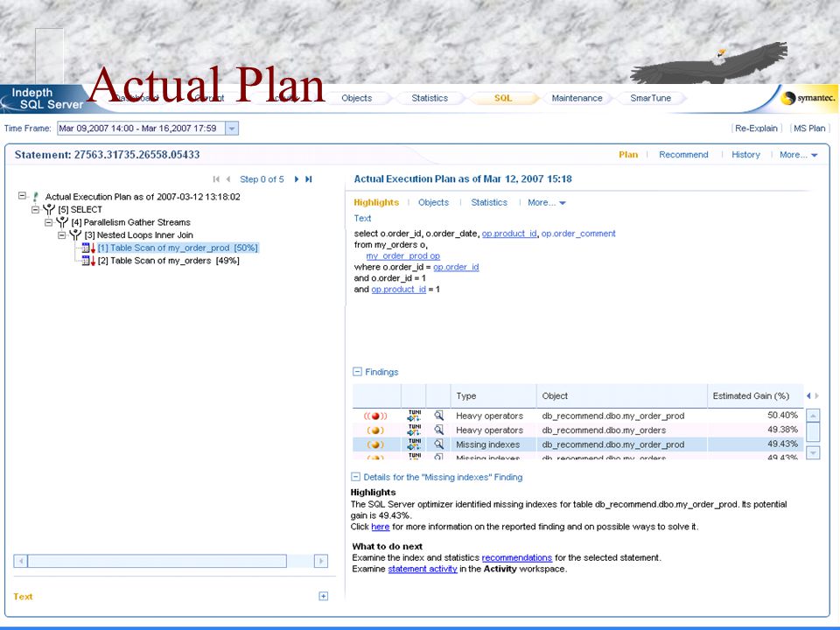Click the execution plan root exclamation icon
The width and height of the screenshot is (840, 630).
click(x=35, y=197)
